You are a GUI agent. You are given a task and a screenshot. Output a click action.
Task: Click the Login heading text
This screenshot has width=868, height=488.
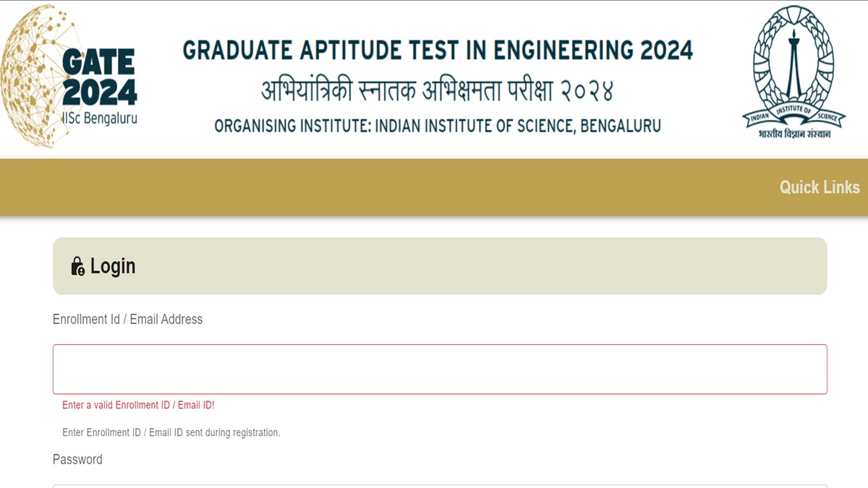(x=113, y=266)
